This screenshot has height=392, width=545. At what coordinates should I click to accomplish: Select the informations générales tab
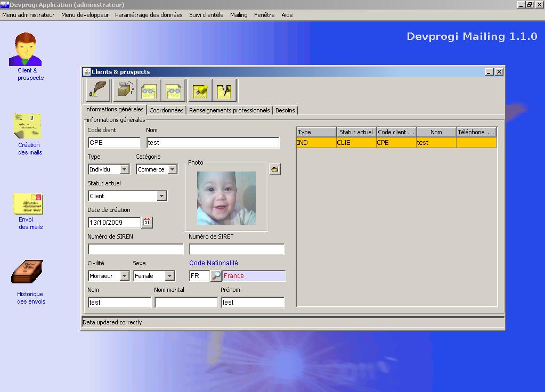coord(115,109)
